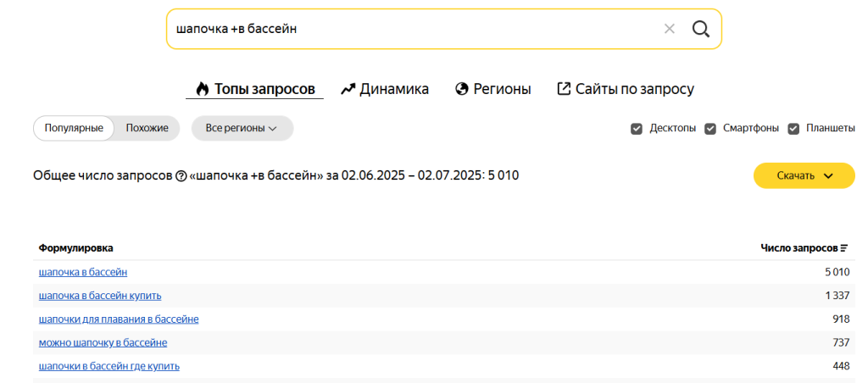Open можно шапочку в бассейне link
Screen dimensions: 868x383
coord(103,342)
